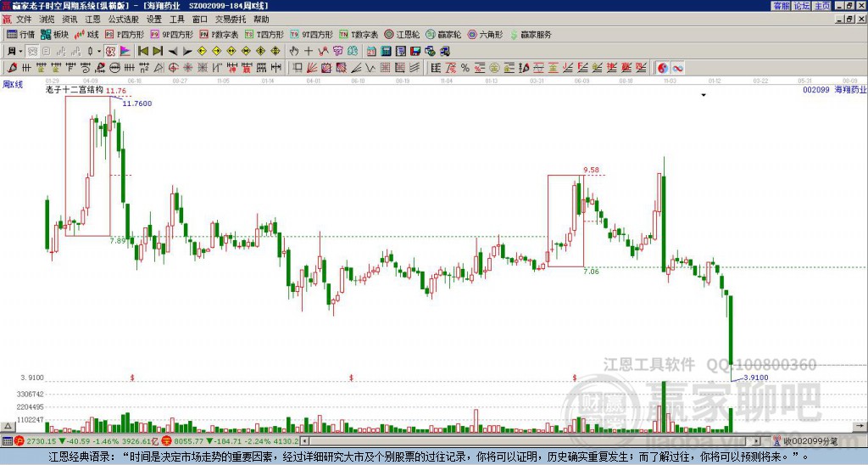
Task: Click the yin-yang Taiji icon
Action: pyautogui.click(x=663, y=68)
